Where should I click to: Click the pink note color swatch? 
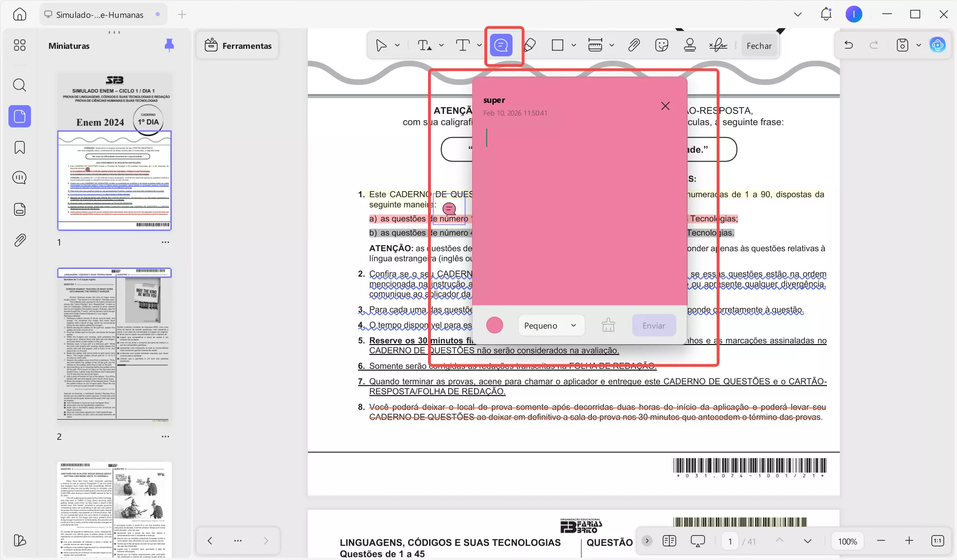pos(494,325)
